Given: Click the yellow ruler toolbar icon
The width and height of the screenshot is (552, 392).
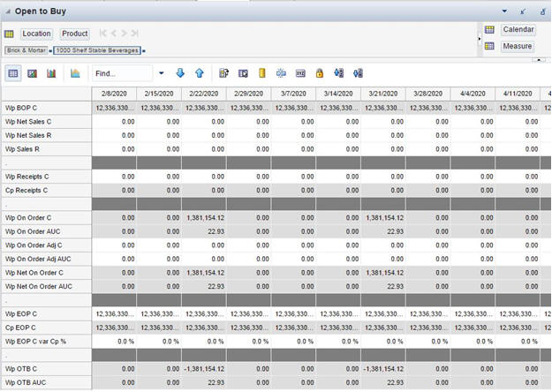Looking at the screenshot, I should (262, 73).
